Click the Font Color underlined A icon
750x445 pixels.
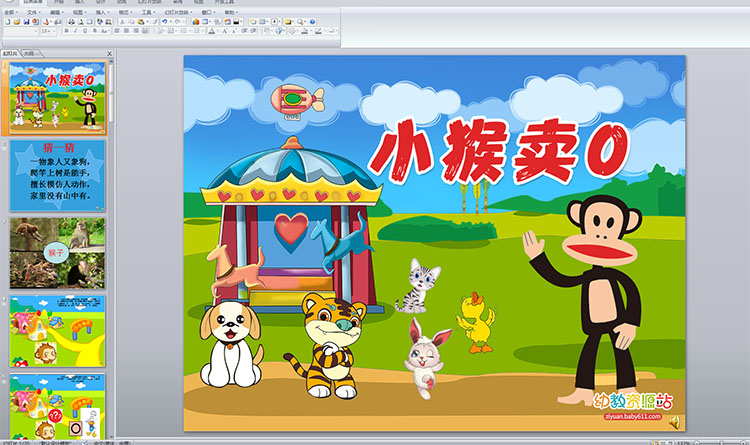tap(212, 31)
